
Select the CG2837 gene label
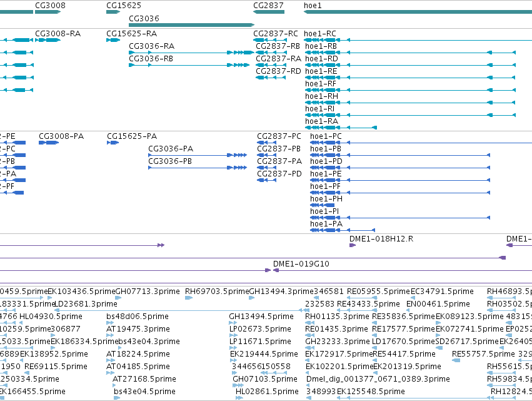[268, 6]
